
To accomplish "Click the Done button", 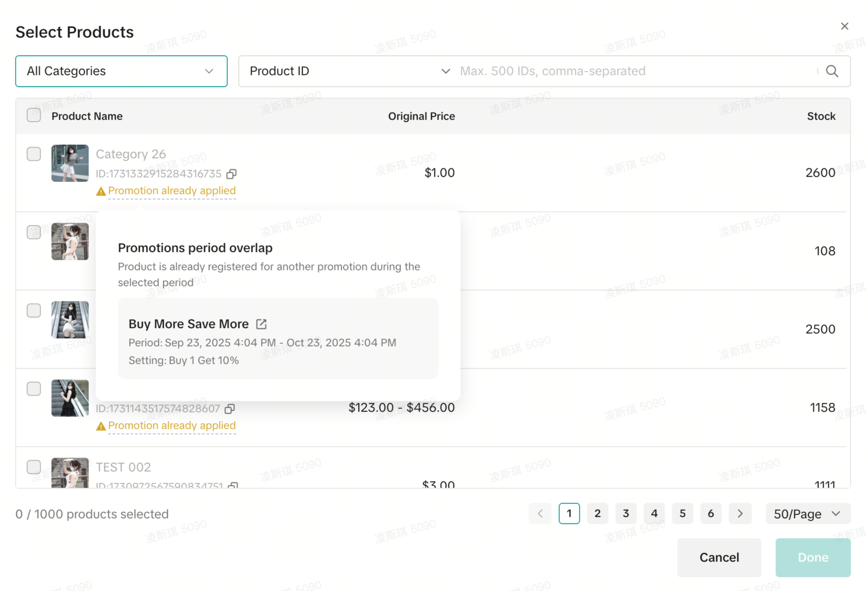I will point(813,557).
